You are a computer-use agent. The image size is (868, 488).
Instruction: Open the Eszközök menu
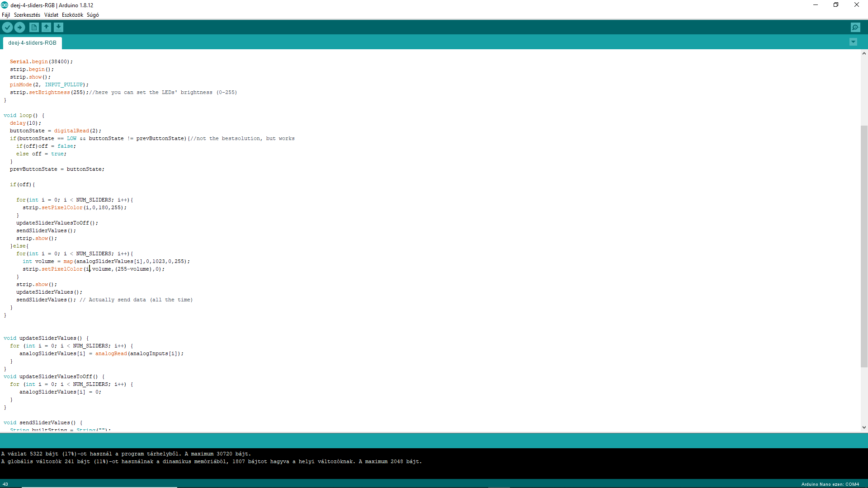[72, 15]
